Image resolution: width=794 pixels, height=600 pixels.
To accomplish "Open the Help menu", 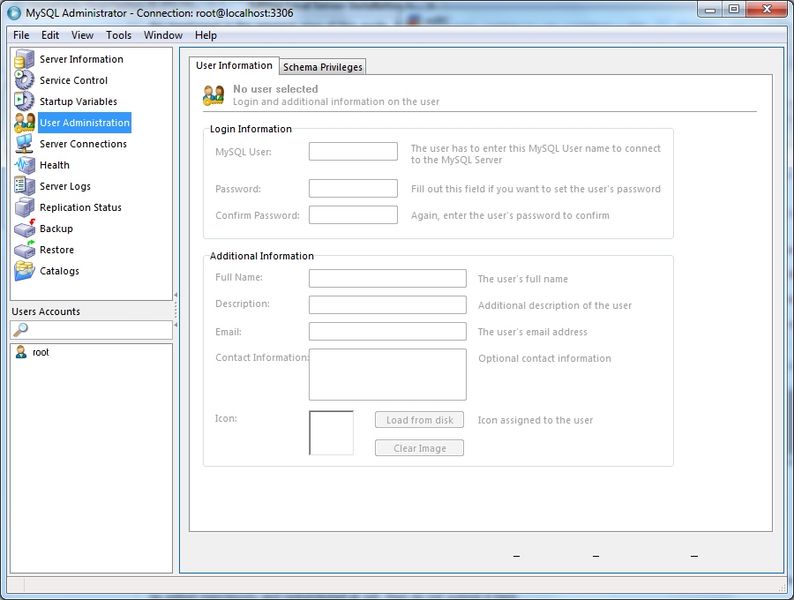I will (206, 35).
